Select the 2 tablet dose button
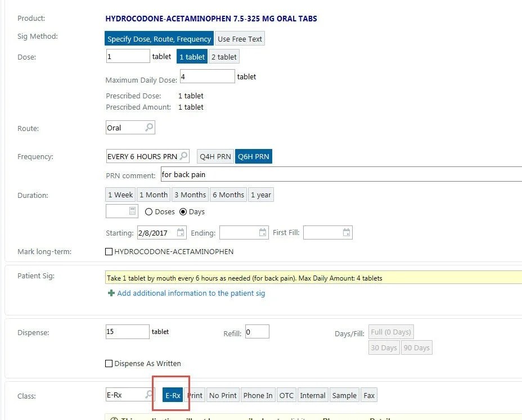The image size is (522, 420). [x=224, y=57]
